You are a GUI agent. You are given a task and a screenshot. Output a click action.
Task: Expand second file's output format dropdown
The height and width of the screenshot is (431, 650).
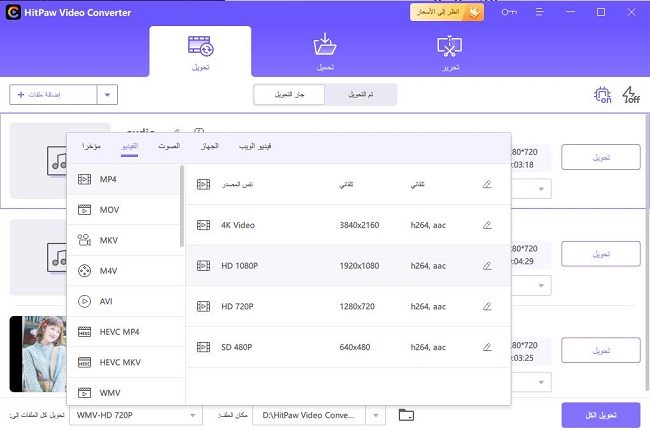coord(541,286)
